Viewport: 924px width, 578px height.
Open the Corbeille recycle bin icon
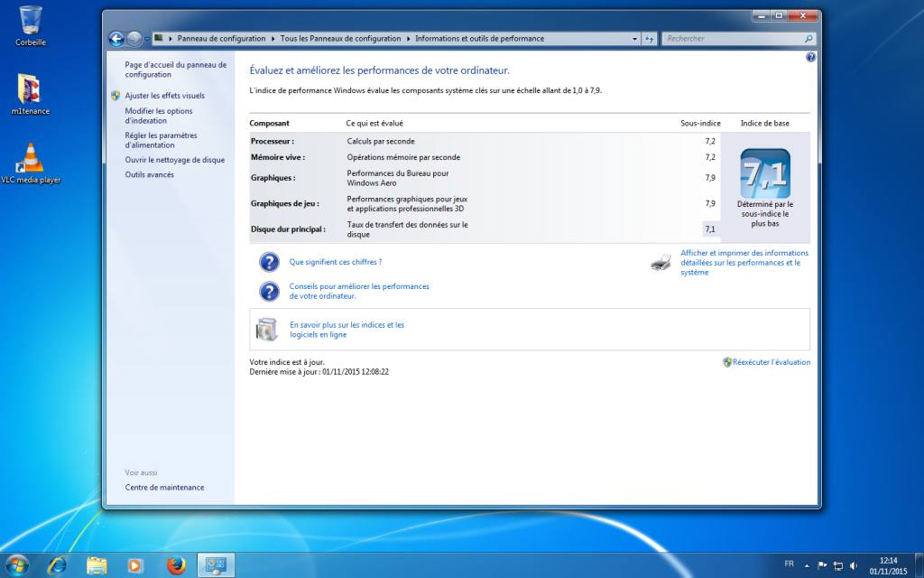[30, 26]
